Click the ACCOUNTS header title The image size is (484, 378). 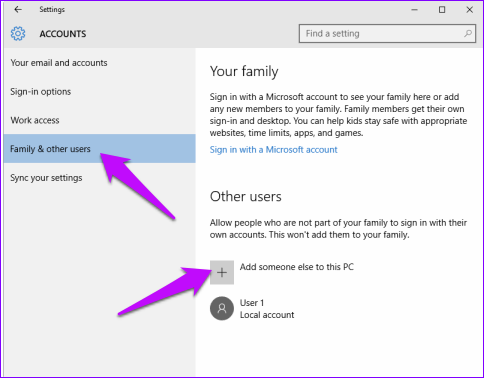point(63,34)
